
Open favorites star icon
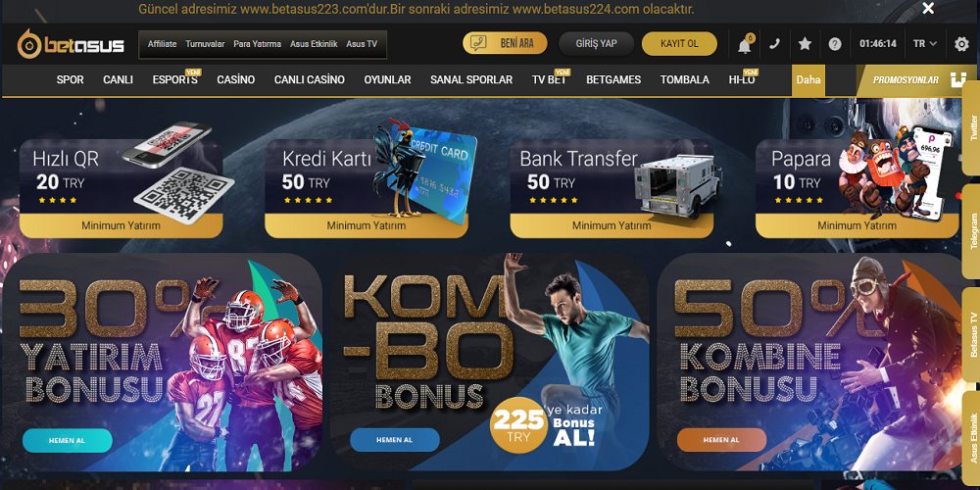tap(805, 44)
